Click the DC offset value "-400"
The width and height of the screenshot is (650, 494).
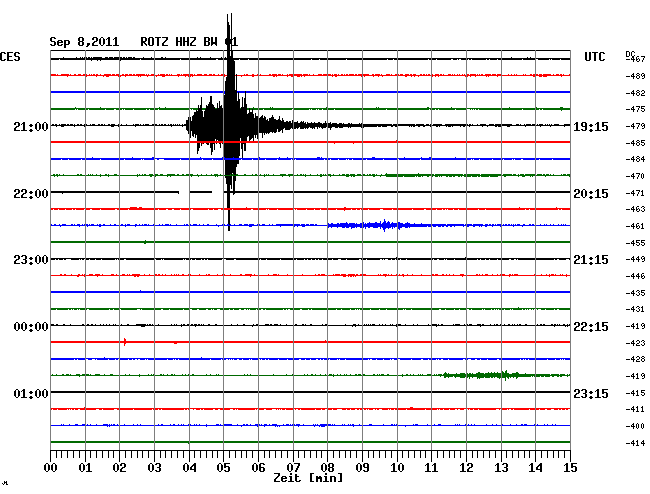click(635, 426)
